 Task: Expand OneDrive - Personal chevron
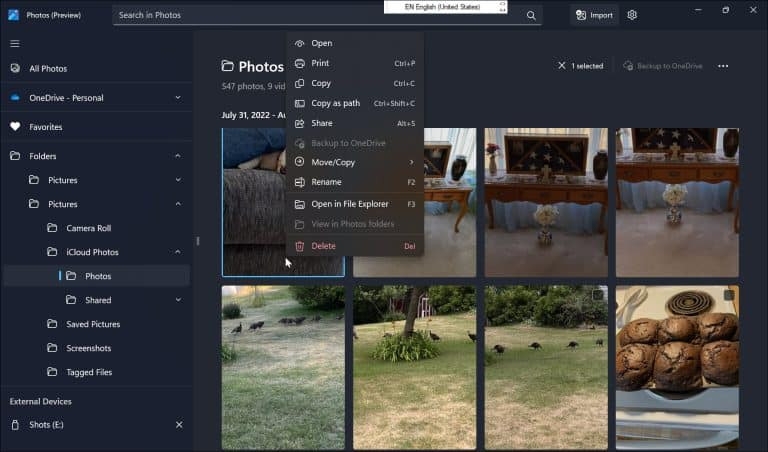point(178,97)
